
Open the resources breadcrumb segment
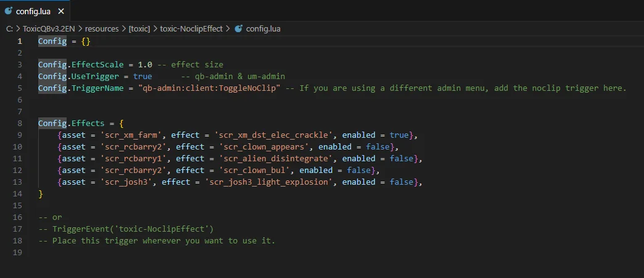pyautogui.click(x=102, y=28)
